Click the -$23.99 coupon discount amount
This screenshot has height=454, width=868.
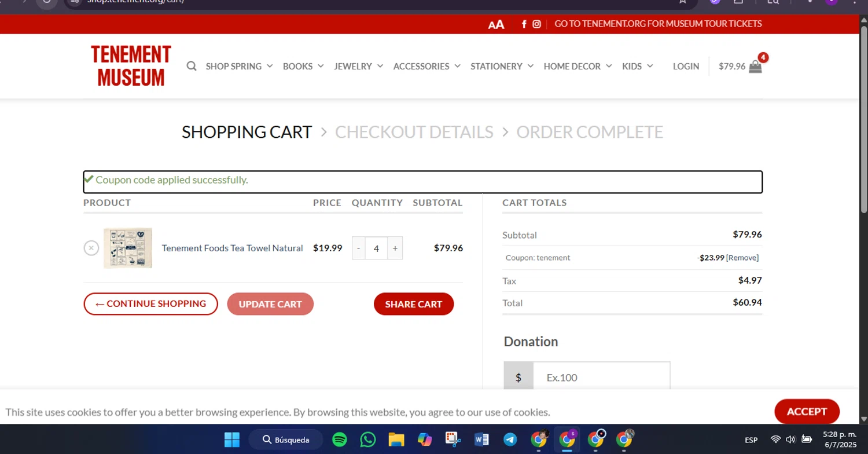coord(711,258)
